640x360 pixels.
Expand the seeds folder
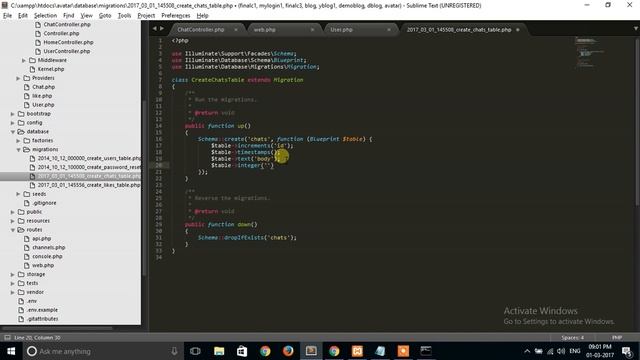coord(18,194)
